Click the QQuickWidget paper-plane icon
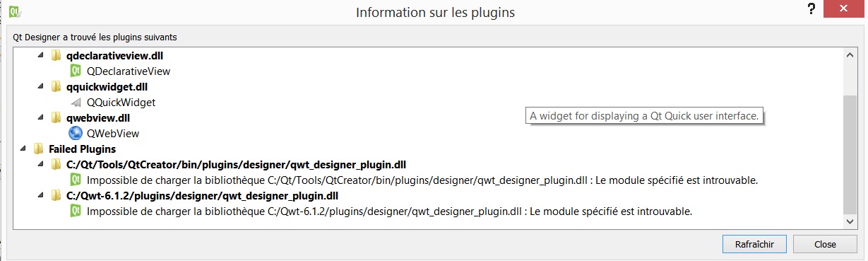 pyautogui.click(x=76, y=102)
